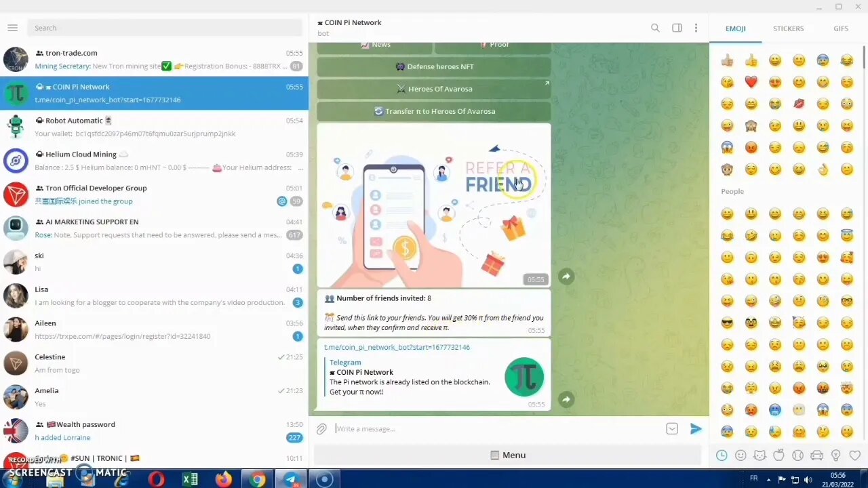Viewport: 868px width, 488px height.
Task: Open the t.me/coin_pi_network_bot referral link
Action: 397,347
